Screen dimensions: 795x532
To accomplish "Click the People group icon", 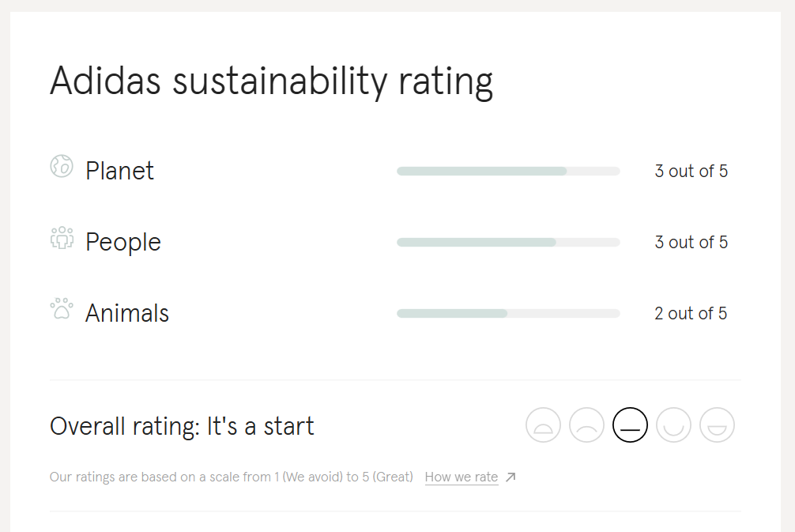I will point(62,238).
